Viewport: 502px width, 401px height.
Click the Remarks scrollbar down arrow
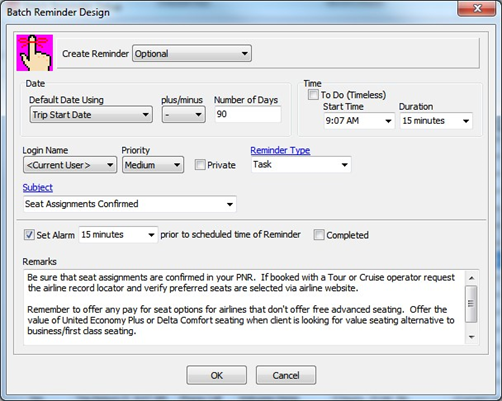471,337
